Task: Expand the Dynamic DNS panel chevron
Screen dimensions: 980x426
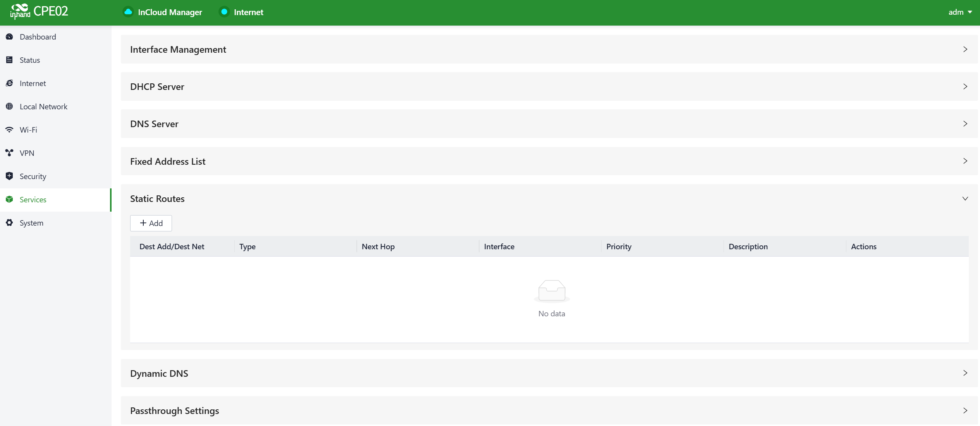Action: click(965, 373)
